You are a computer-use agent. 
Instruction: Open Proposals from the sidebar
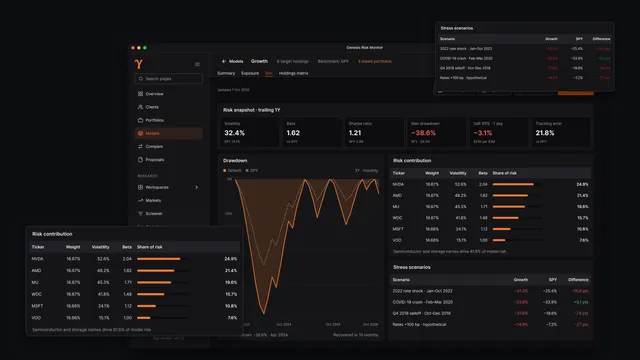169,160
